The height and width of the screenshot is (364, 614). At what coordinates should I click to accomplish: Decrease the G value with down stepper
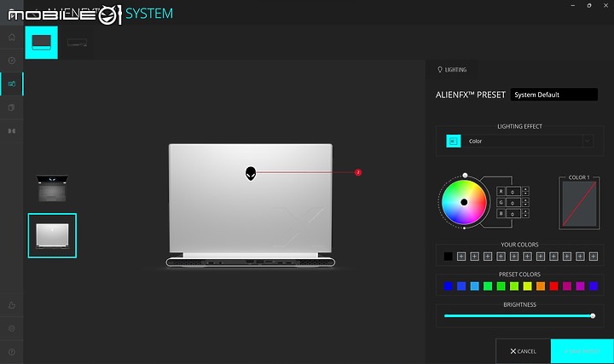point(525,205)
